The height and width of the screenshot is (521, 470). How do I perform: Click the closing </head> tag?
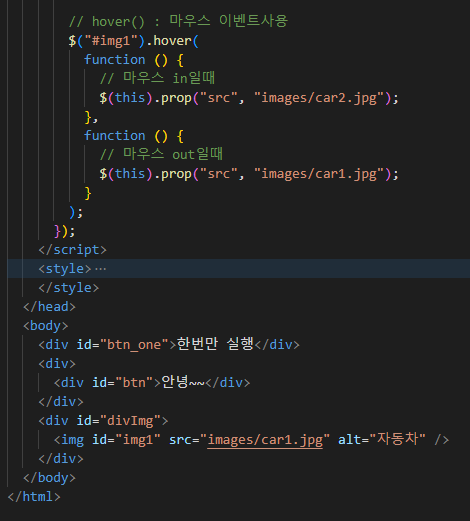click(x=49, y=307)
